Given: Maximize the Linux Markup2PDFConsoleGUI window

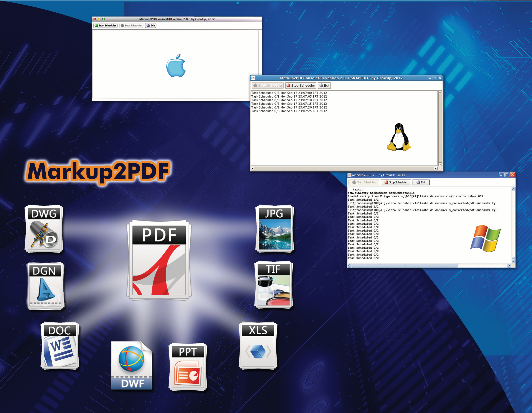Looking at the screenshot, I should tap(435, 78).
